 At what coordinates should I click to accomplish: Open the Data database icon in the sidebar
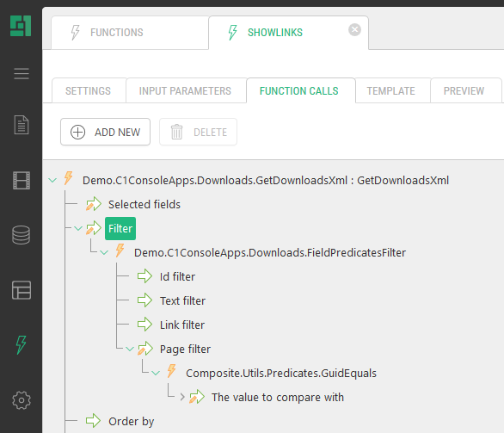click(22, 235)
